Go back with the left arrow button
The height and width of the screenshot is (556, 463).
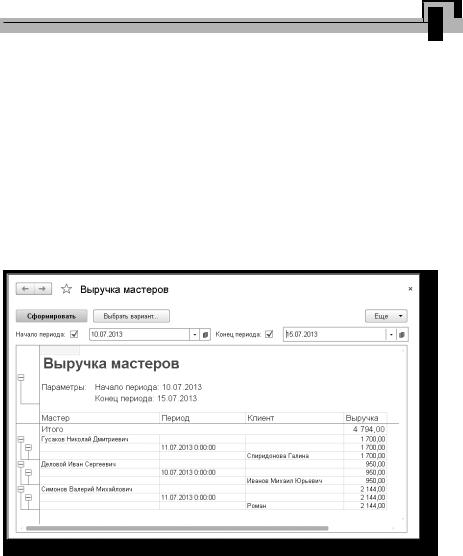pos(25,289)
